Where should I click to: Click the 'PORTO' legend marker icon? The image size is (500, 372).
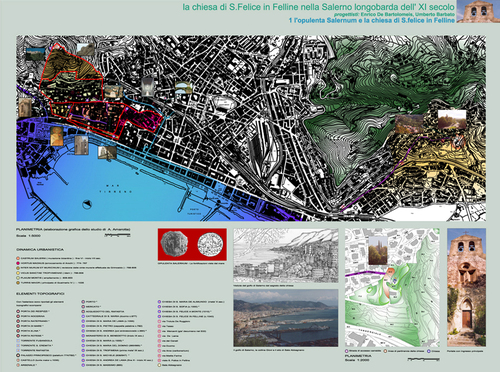click(x=83, y=302)
